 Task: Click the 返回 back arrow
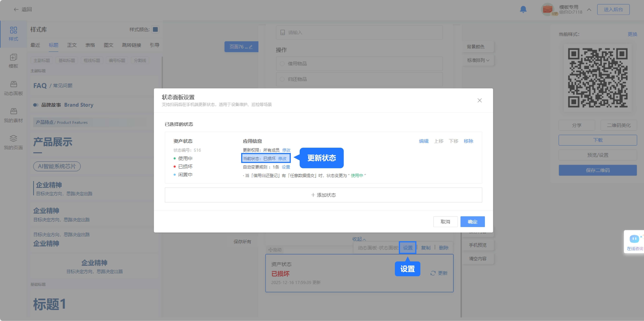click(x=16, y=10)
